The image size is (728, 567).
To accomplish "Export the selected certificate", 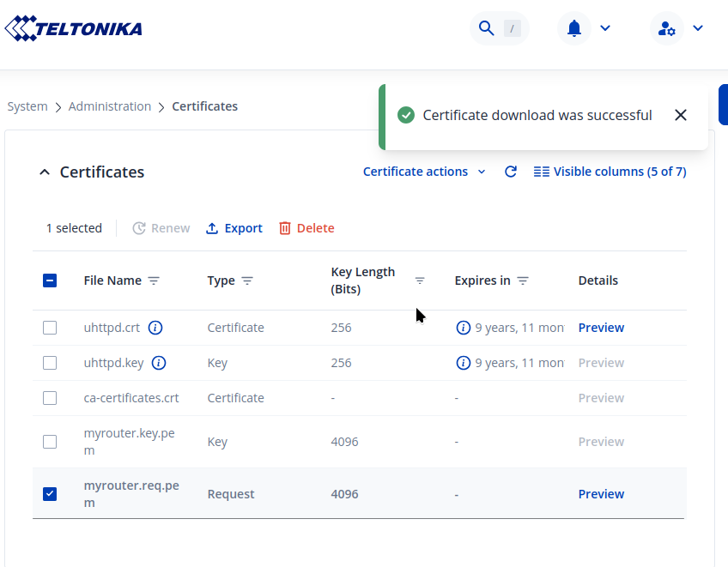I will (x=234, y=228).
